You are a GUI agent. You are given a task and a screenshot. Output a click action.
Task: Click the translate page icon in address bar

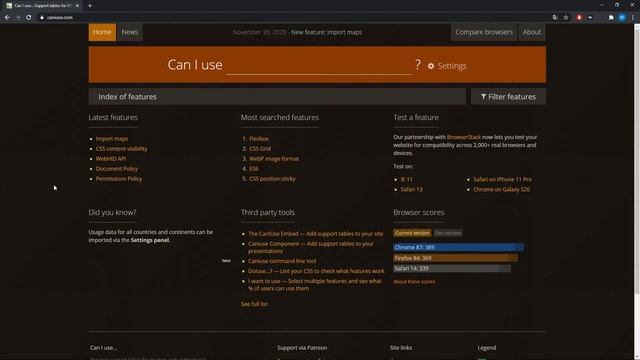[x=555, y=18]
